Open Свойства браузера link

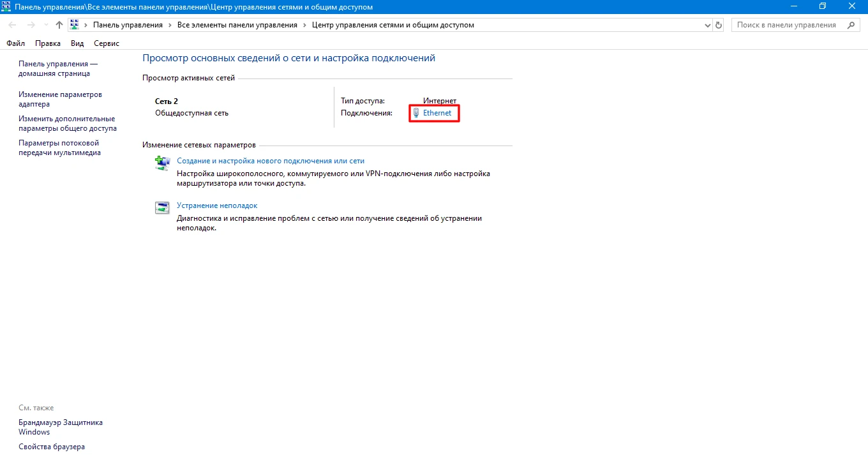pyautogui.click(x=51, y=447)
